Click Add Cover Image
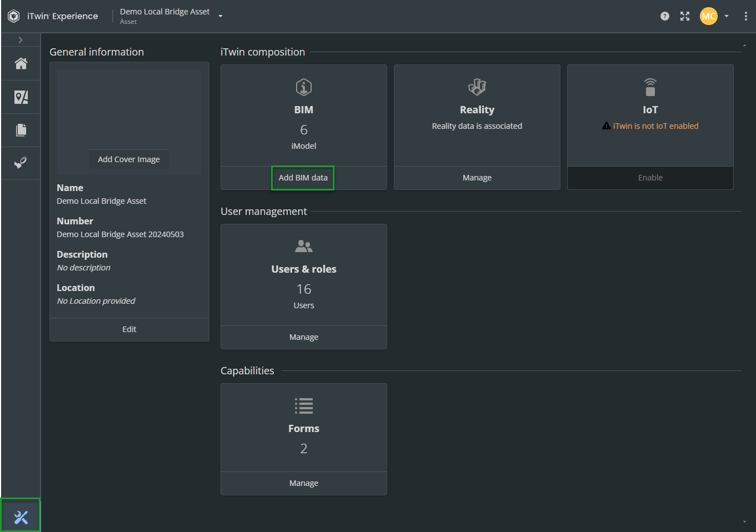 coord(129,159)
